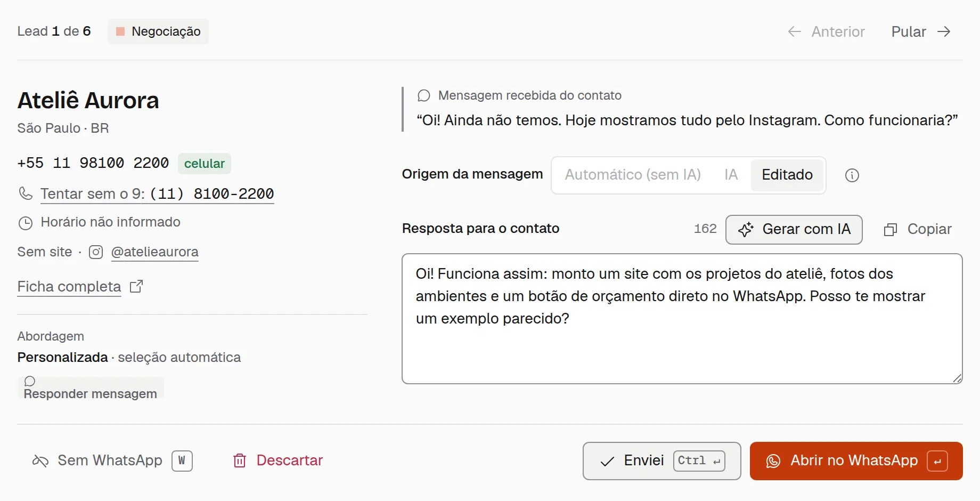This screenshot has width=980, height=501.
Task: Click the message bubble icon beside Mensagem recebida
Action: (424, 95)
